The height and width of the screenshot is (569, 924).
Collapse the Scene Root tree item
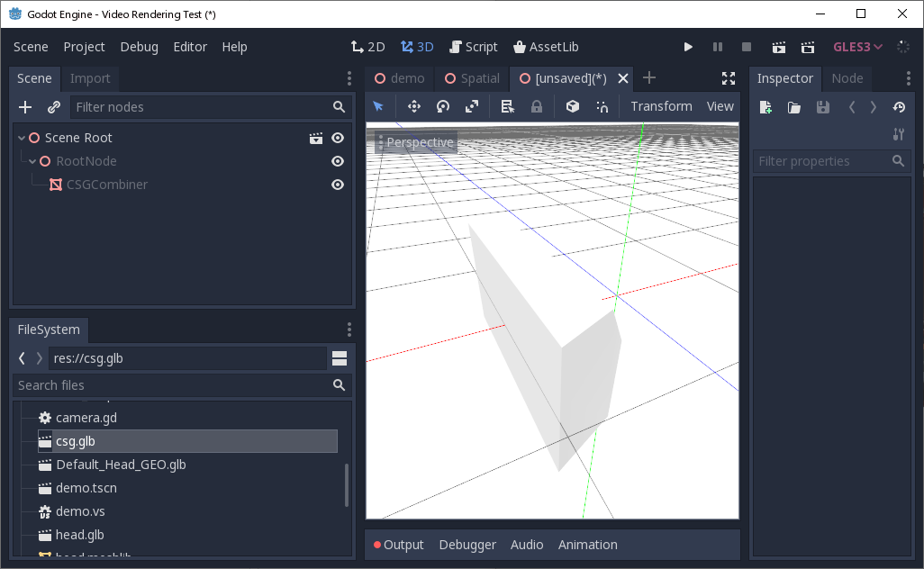21,137
